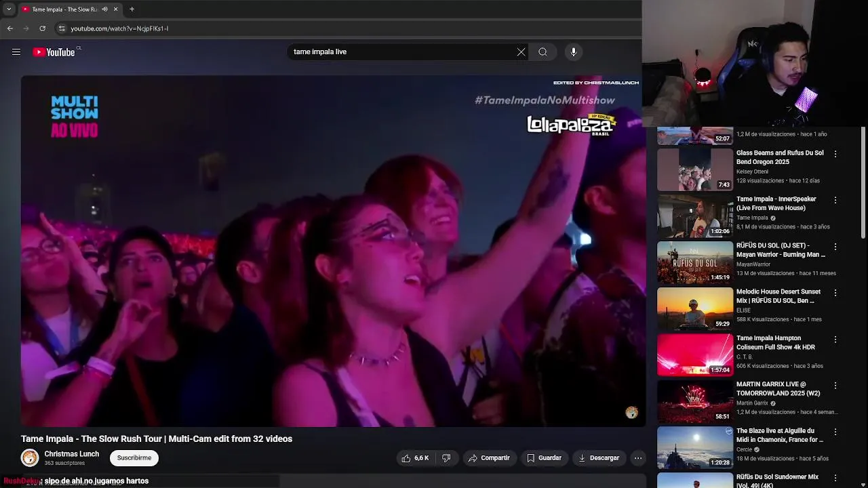This screenshot has width=868, height=488.
Task: Start voice search with the microphone
Action: (574, 52)
